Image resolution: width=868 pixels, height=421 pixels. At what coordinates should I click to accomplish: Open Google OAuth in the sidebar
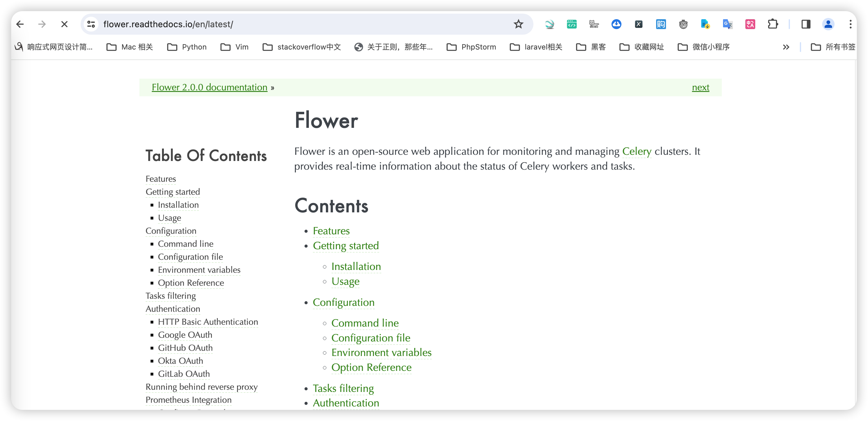[x=185, y=335]
